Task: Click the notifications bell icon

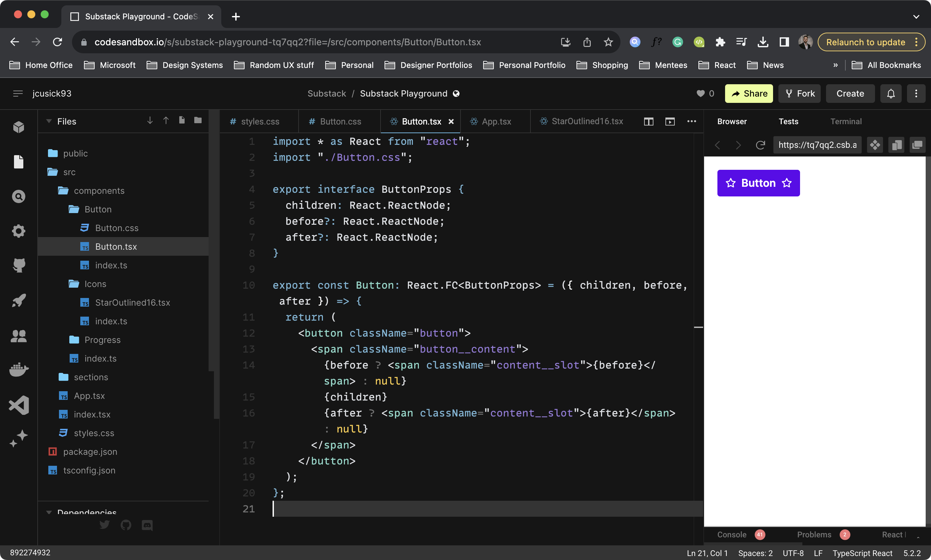Action: [x=891, y=94]
